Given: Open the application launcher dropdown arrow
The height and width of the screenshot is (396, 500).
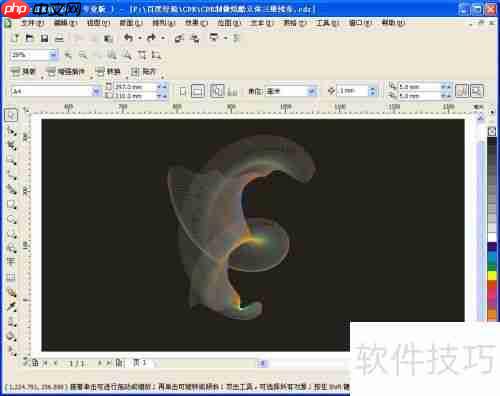Looking at the screenshot, I should [x=226, y=38].
